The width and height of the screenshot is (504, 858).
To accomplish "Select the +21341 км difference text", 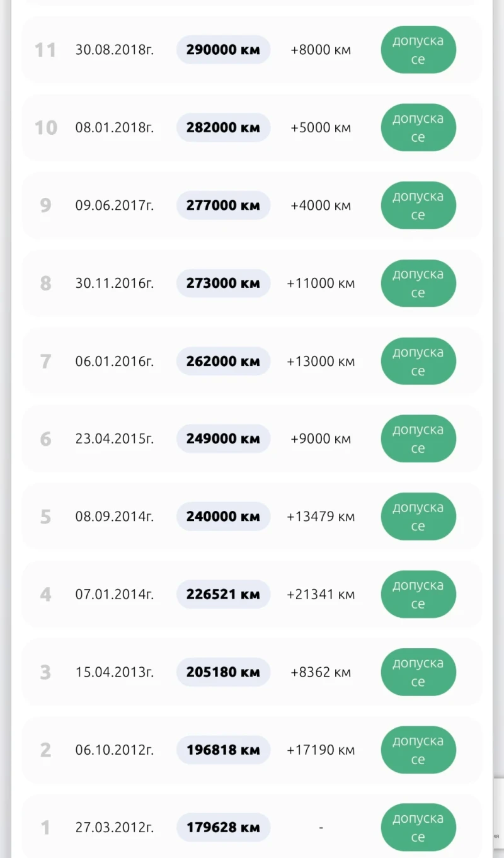I will (321, 595).
